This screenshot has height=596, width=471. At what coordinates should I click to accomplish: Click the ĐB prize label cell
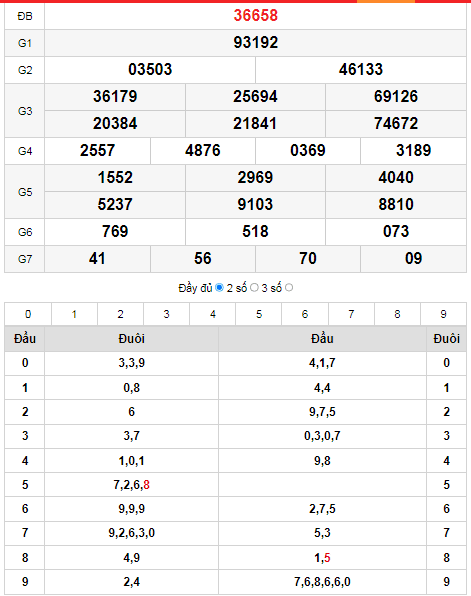(25, 16)
